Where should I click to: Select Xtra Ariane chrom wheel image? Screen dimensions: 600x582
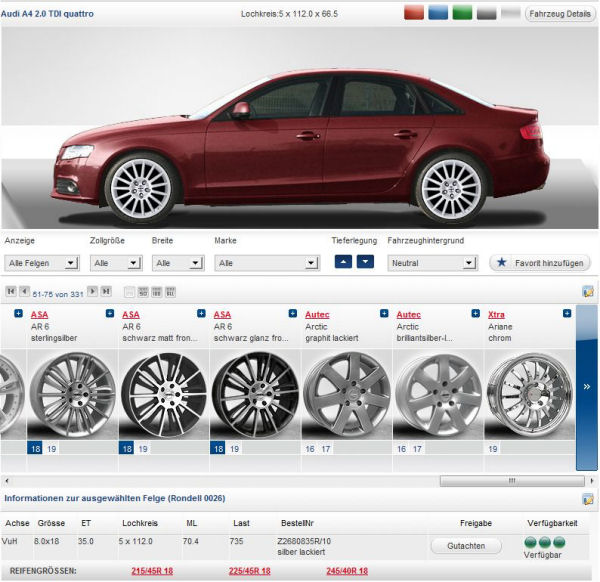click(x=530, y=395)
